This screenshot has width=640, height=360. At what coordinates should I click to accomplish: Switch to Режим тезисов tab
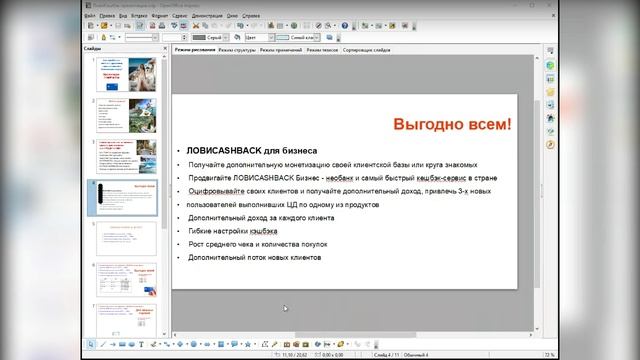322,50
